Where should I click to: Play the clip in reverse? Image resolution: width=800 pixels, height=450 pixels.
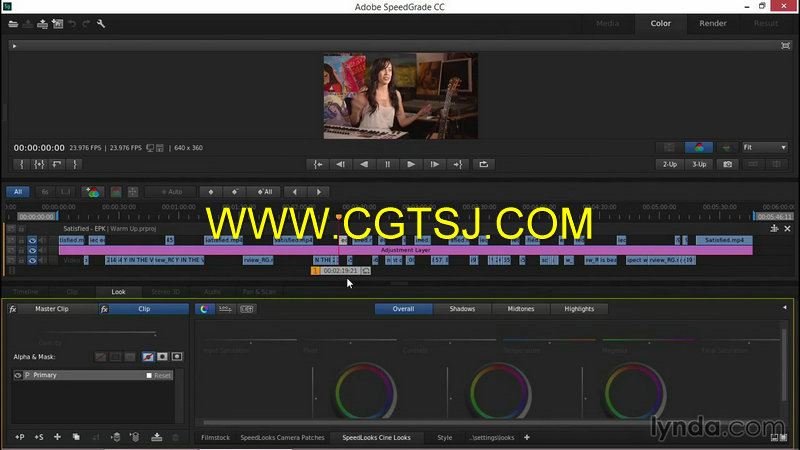(x=364, y=164)
